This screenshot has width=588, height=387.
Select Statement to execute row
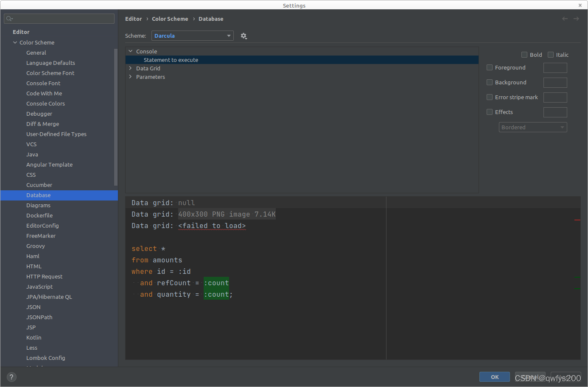pyautogui.click(x=302, y=60)
